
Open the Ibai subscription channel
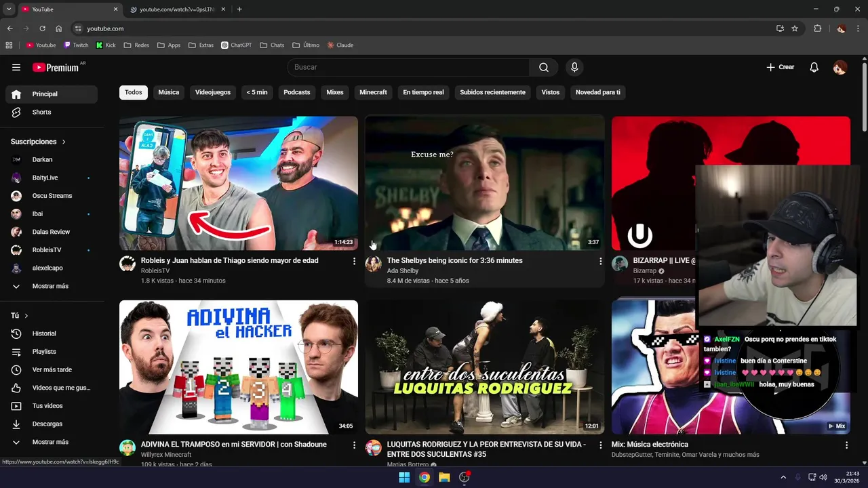52,213
